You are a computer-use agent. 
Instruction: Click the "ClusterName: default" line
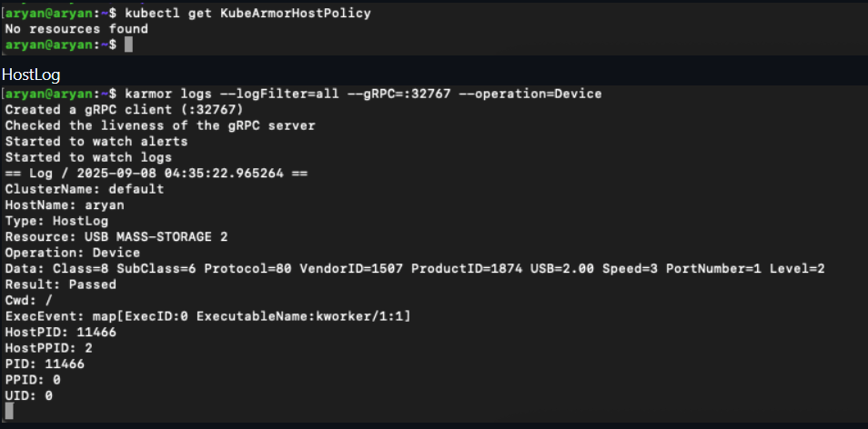coord(85,189)
